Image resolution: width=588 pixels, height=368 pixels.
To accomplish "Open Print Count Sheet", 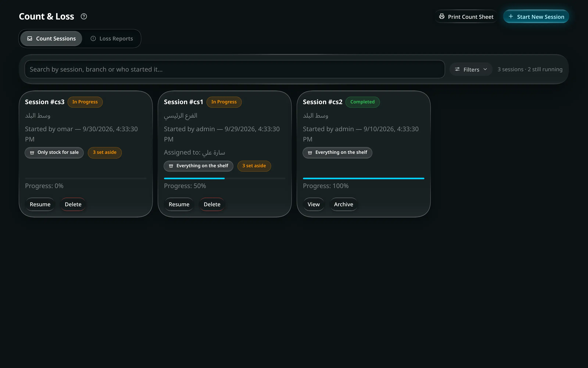I will pyautogui.click(x=466, y=17).
